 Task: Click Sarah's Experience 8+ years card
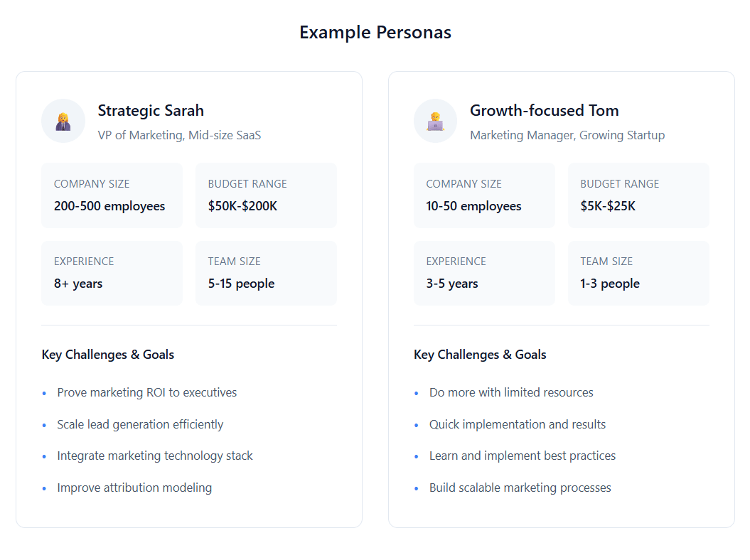point(112,273)
